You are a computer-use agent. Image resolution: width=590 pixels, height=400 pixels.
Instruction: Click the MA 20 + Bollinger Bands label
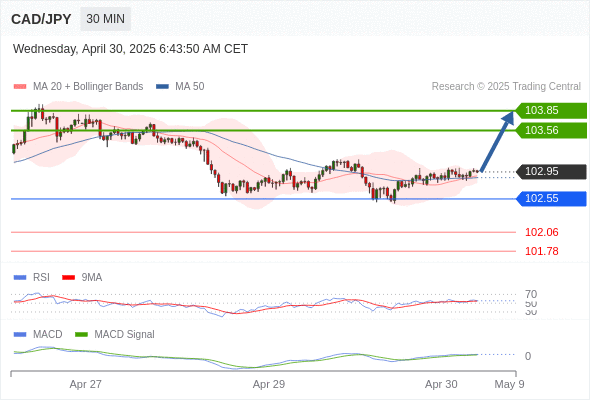tap(88, 87)
